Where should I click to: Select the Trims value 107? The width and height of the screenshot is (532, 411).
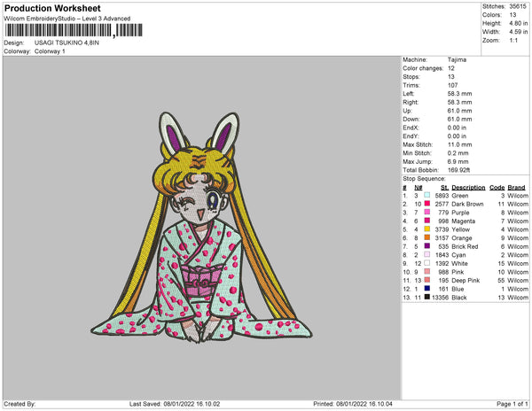(x=452, y=85)
